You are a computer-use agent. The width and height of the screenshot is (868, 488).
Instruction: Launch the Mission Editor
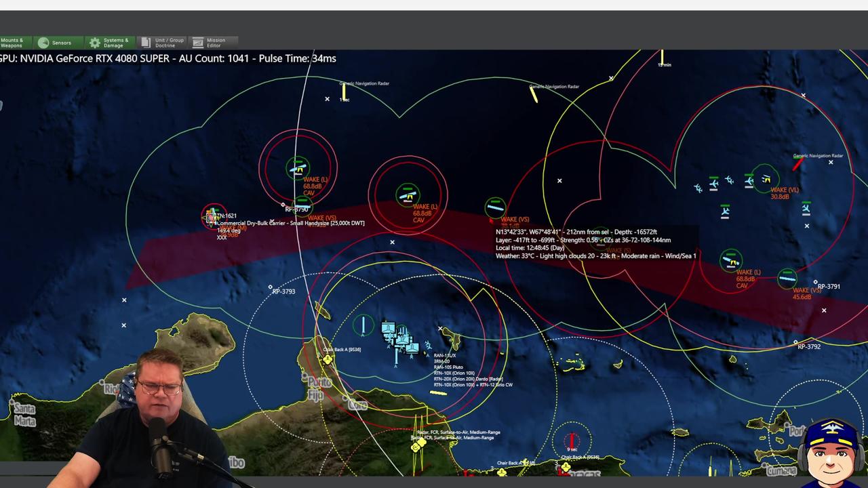[212, 43]
